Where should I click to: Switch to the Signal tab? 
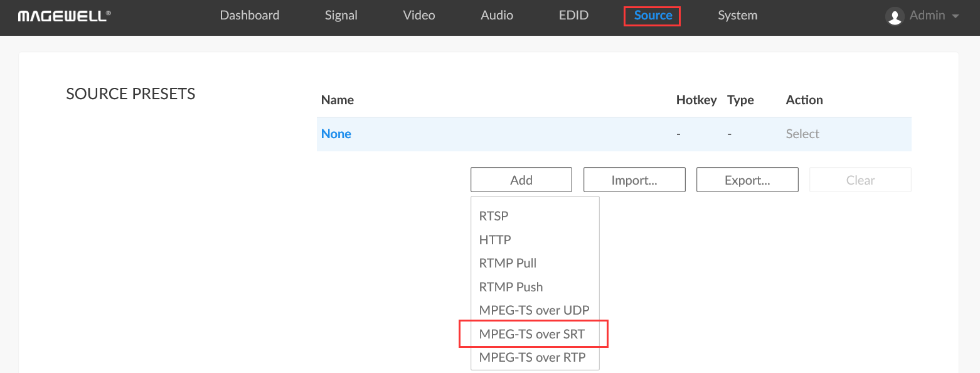click(x=341, y=16)
